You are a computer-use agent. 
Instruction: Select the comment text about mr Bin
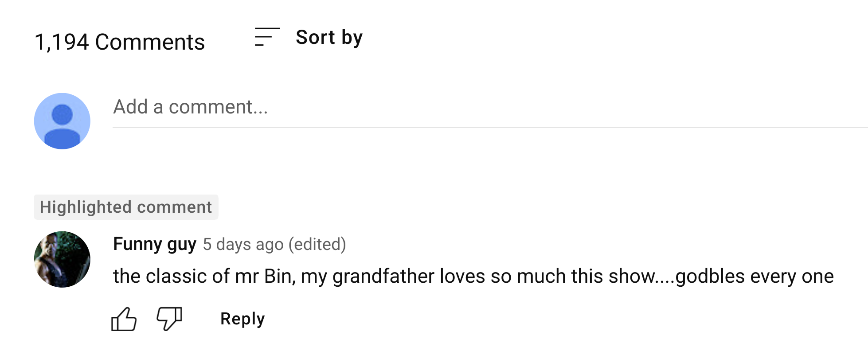473,276
